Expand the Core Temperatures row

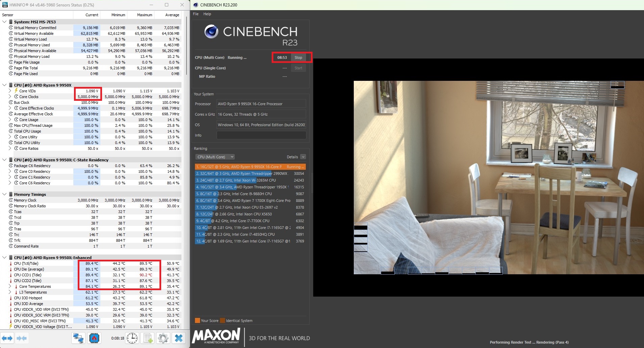[10, 286]
